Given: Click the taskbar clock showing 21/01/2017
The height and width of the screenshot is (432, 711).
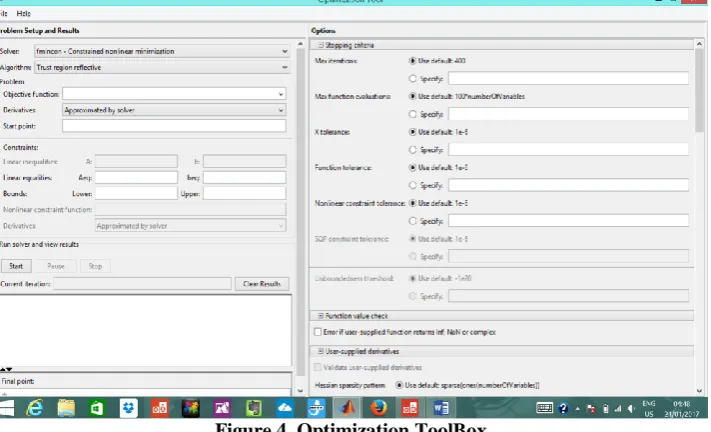Looking at the screenshot, I should [681, 409].
